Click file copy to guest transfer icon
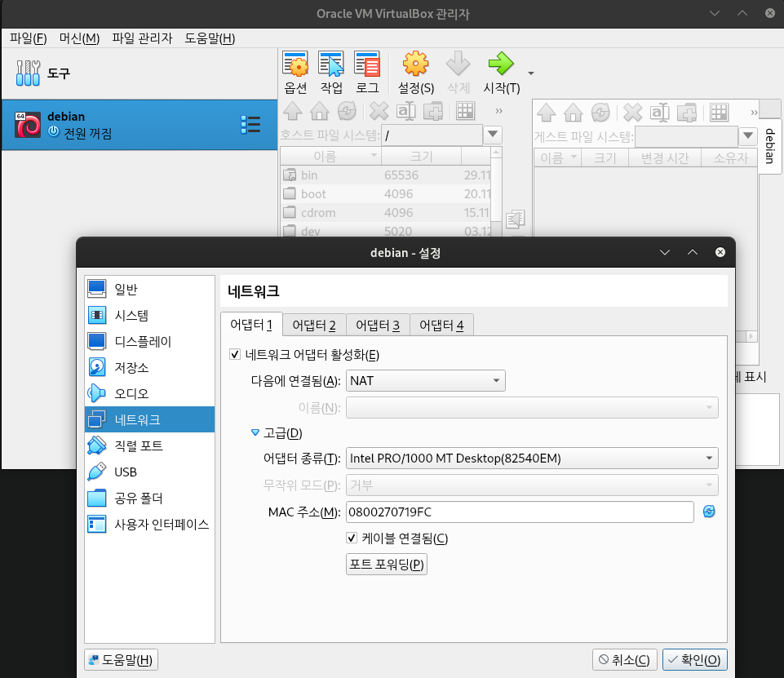 coord(515,219)
